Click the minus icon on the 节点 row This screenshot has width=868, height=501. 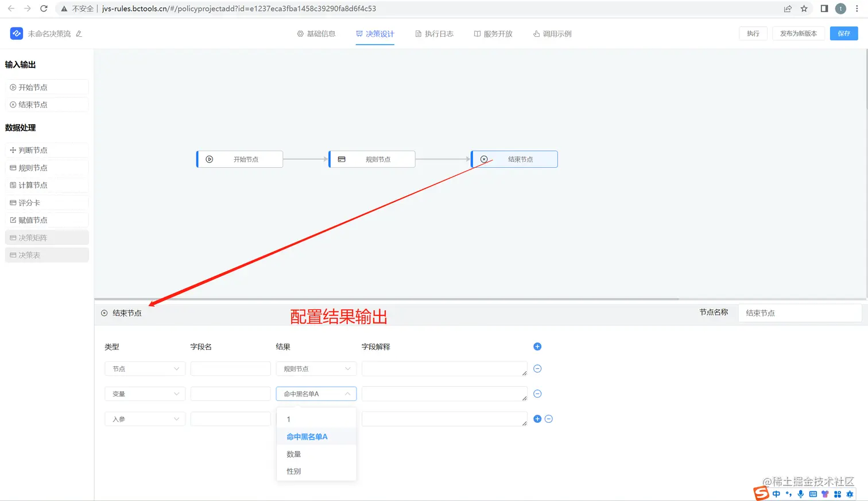click(537, 368)
